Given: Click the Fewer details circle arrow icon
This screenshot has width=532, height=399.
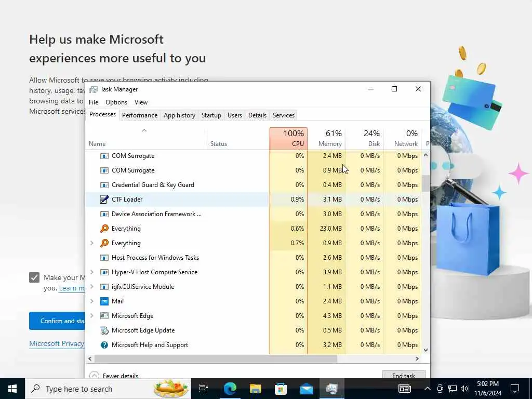Looking at the screenshot, I should 94,375.
